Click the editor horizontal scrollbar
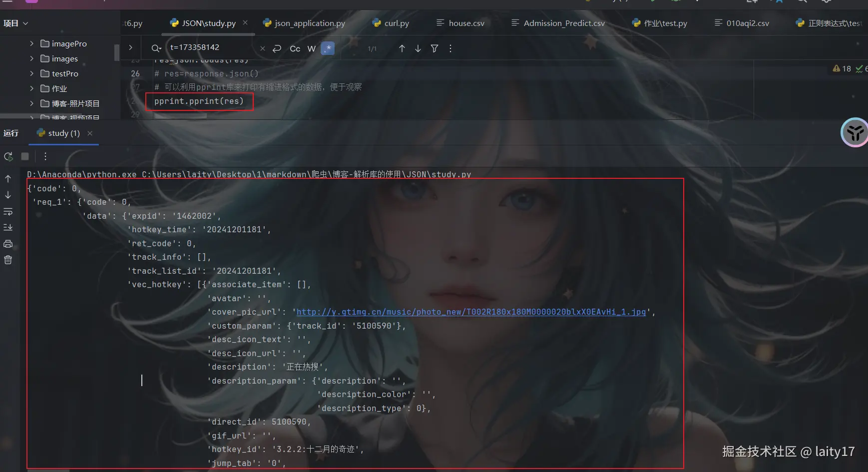The image size is (868, 472). coord(180,116)
